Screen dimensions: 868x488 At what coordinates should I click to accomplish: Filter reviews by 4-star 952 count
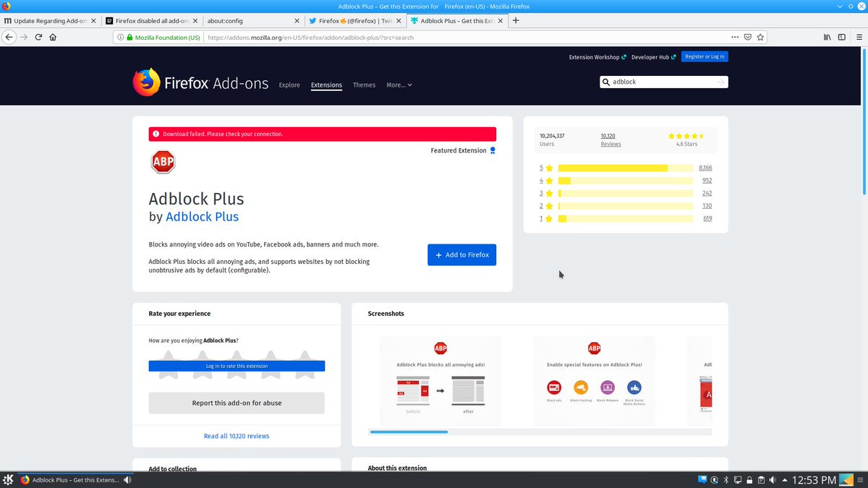[x=707, y=181]
